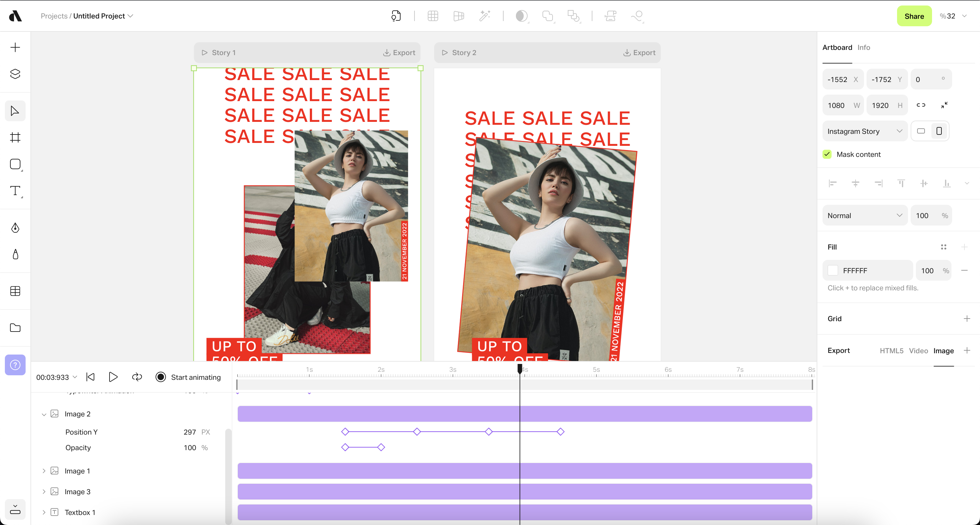Select the Text tool

point(15,191)
